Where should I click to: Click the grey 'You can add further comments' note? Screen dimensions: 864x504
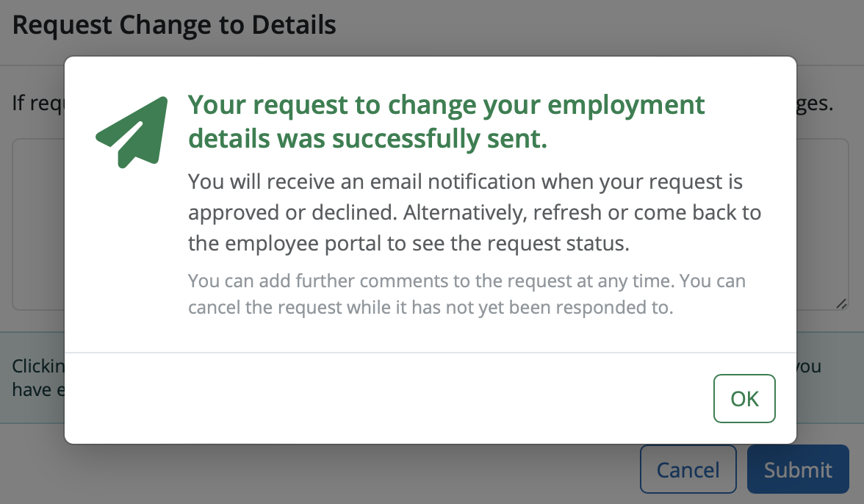pyautogui.click(x=467, y=281)
